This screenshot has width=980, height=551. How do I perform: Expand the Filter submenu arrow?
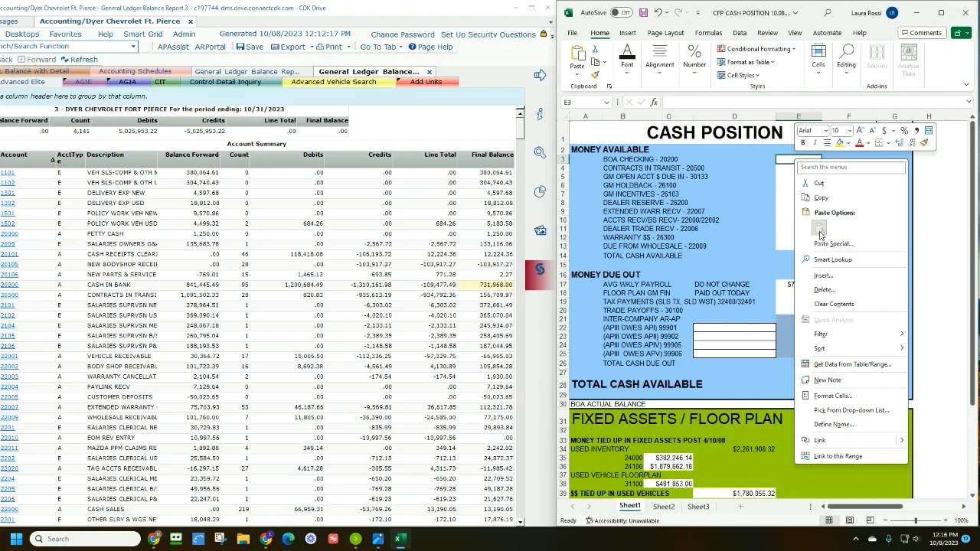click(x=901, y=334)
